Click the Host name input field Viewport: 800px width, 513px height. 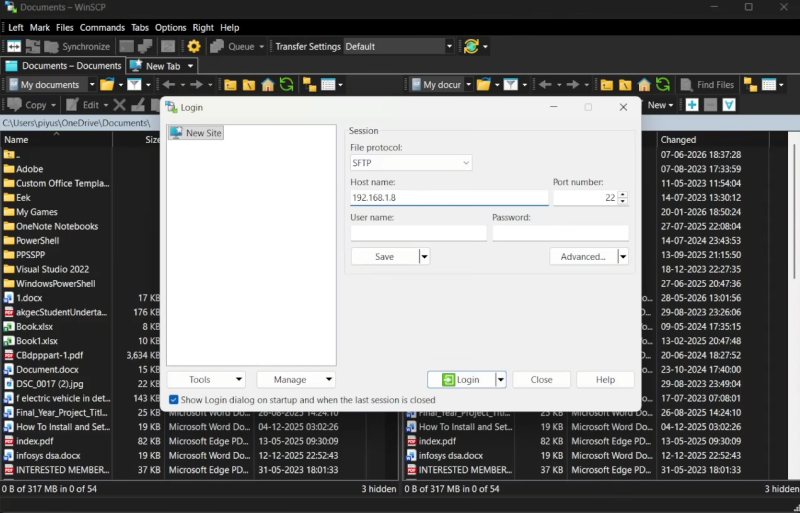(x=449, y=198)
